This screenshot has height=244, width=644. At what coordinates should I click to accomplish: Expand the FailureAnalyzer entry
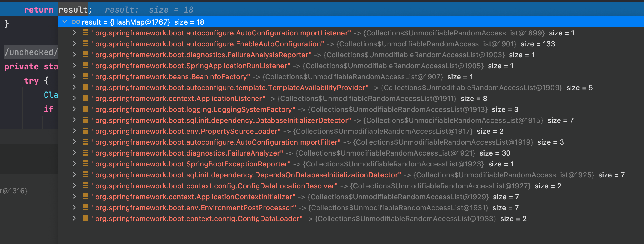tap(74, 153)
